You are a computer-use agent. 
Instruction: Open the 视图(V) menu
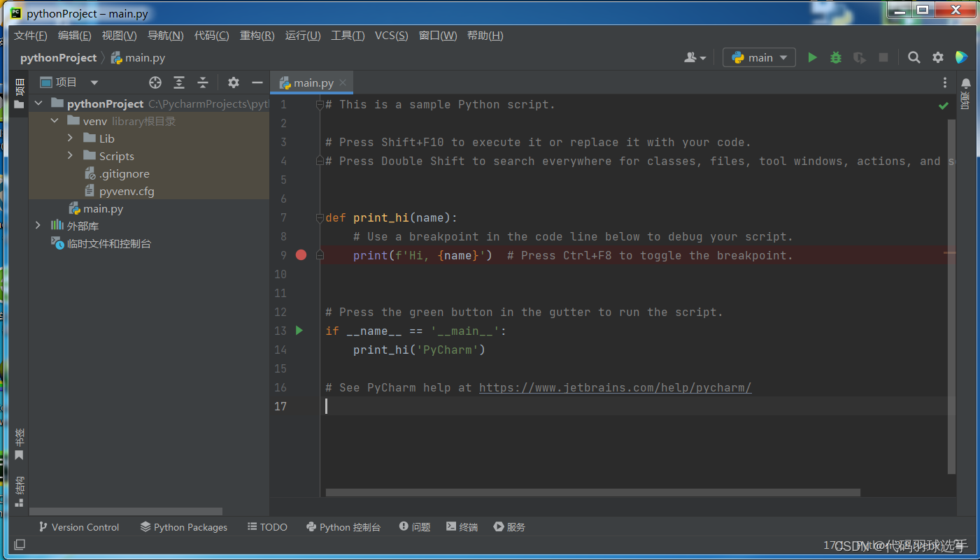(x=119, y=36)
